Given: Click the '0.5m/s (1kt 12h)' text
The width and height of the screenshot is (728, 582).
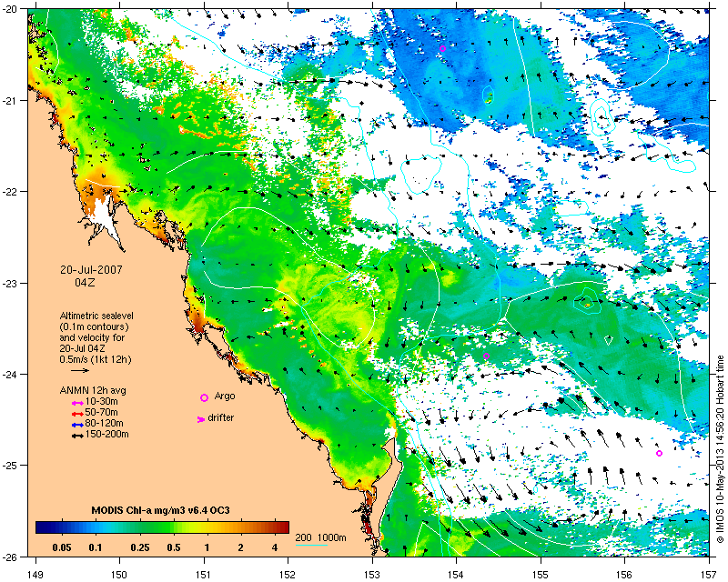Looking at the screenshot, I should (96, 360).
